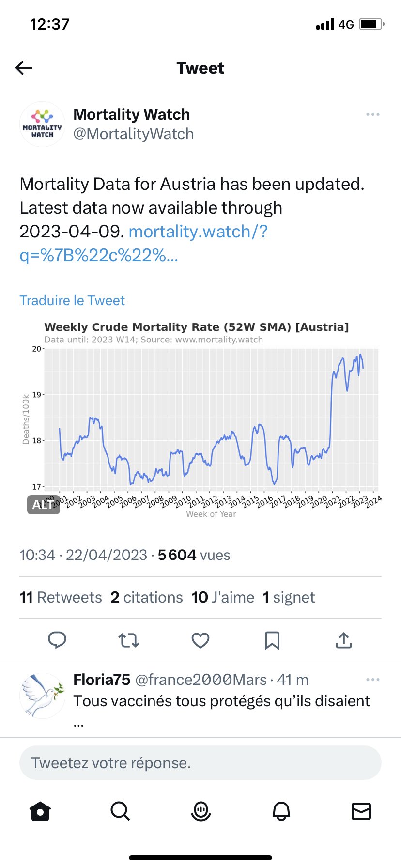Show the image ALT description badge
Screen dimensions: 401x868
[43, 505]
